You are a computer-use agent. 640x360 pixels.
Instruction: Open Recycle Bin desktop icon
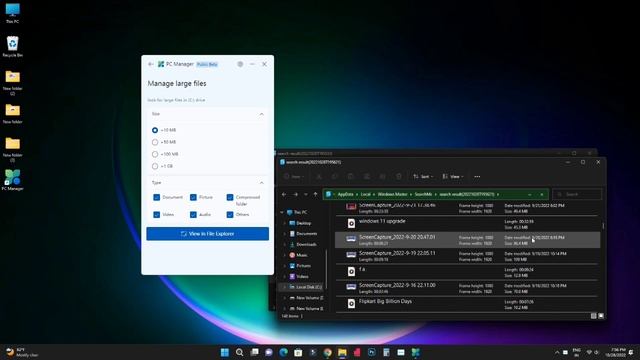pos(13,47)
